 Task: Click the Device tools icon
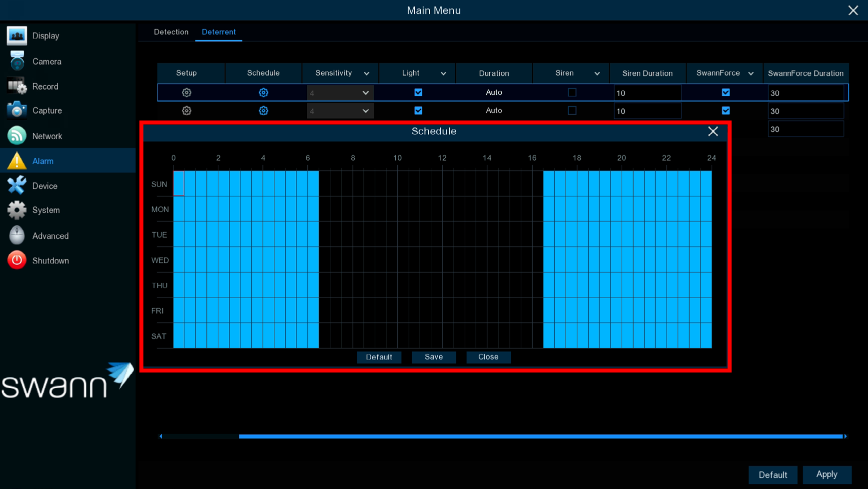16,186
